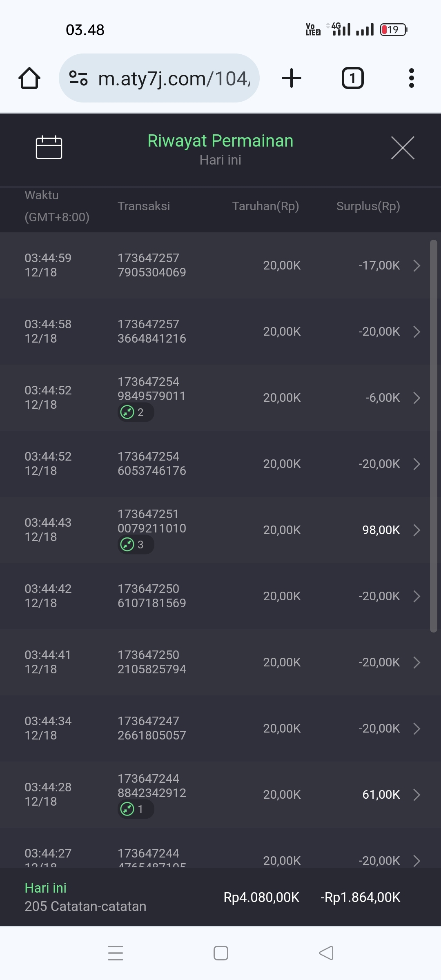Open a new browser tab
The width and height of the screenshot is (441, 980).
(292, 78)
